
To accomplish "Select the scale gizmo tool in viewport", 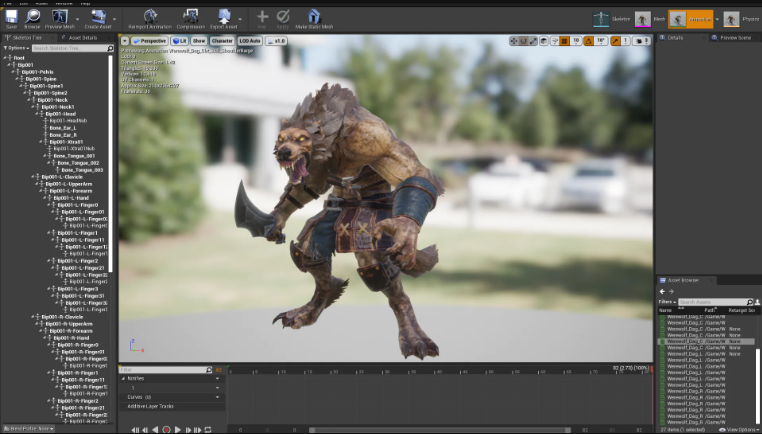I will tap(533, 41).
